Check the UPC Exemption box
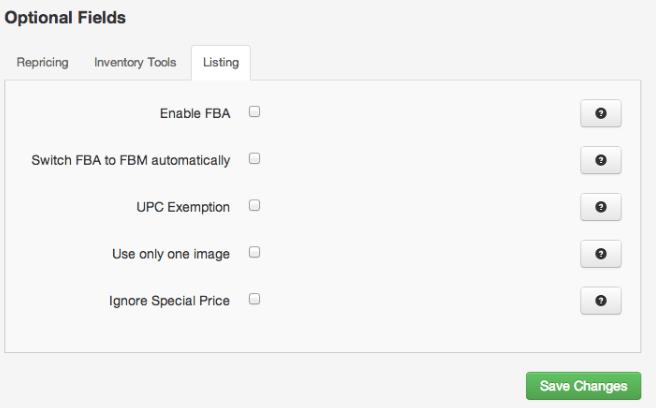 (254, 205)
